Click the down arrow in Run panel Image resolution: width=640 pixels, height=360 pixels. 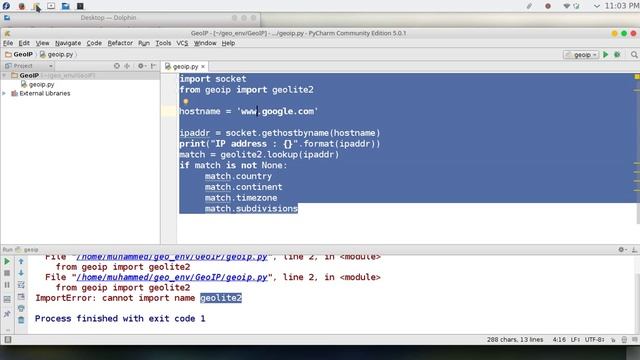[x=21, y=273]
